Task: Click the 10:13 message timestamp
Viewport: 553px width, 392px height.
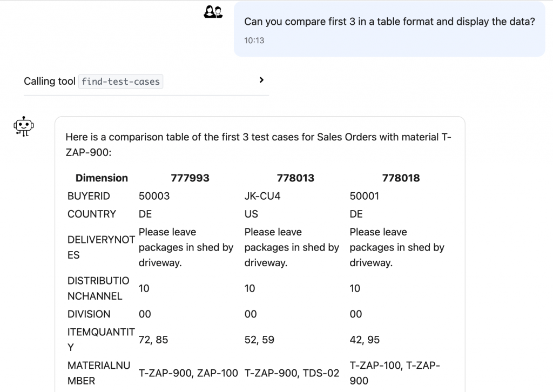Action: (x=254, y=40)
